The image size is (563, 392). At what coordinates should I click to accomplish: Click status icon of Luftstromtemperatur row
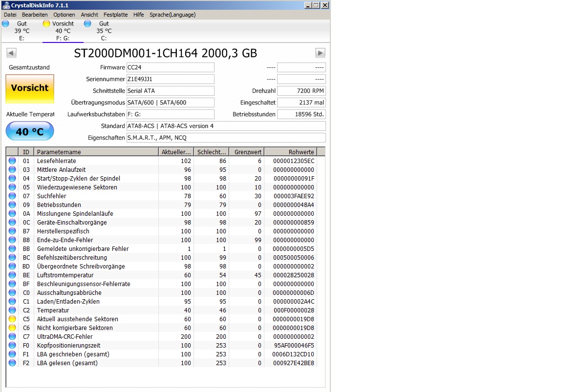(12, 275)
